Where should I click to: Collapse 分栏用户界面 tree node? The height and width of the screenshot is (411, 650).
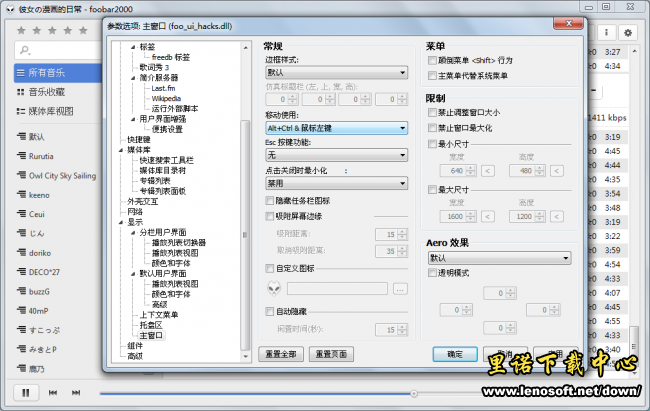click(x=133, y=232)
